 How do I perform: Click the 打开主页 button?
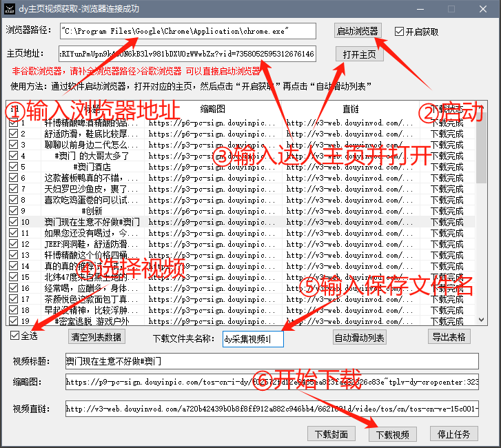pyautogui.click(x=359, y=54)
